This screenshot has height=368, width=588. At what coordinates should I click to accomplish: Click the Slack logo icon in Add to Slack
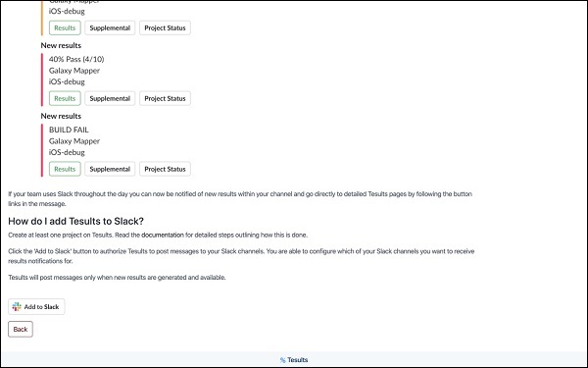(x=17, y=307)
